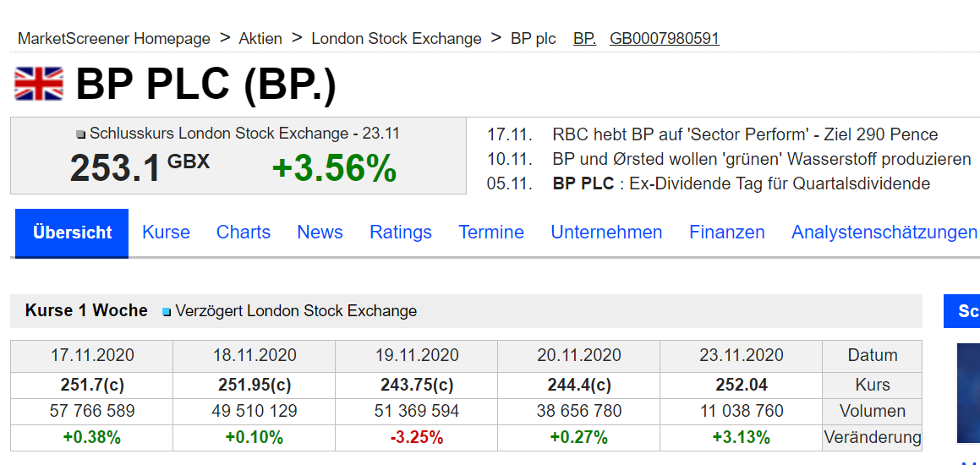Go to MarketScreener Homepage breadcrumb

click(114, 39)
